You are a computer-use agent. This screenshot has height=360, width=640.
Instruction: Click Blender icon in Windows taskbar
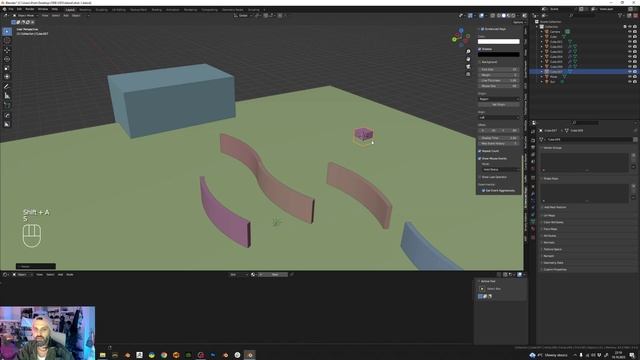click(x=250, y=355)
